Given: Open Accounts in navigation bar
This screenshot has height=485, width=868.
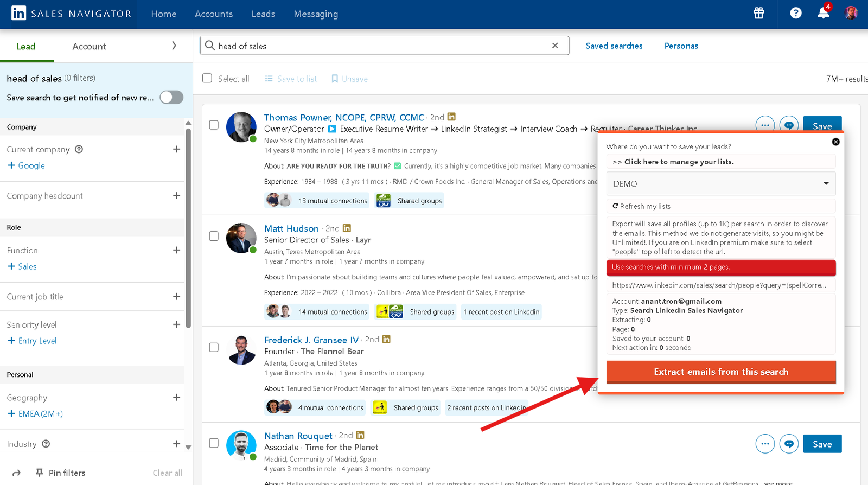Looking at the screenshot, I should [x=214, y=14].
